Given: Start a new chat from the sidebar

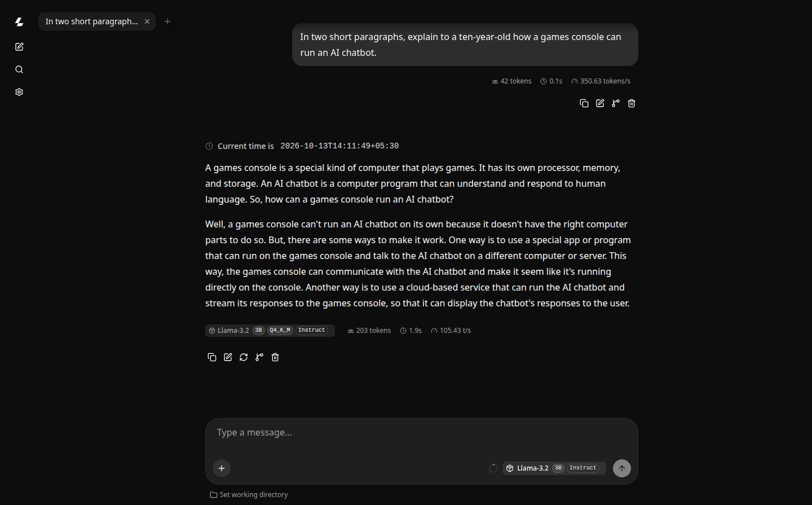Looking at the screenshot, I should point(19,47).
